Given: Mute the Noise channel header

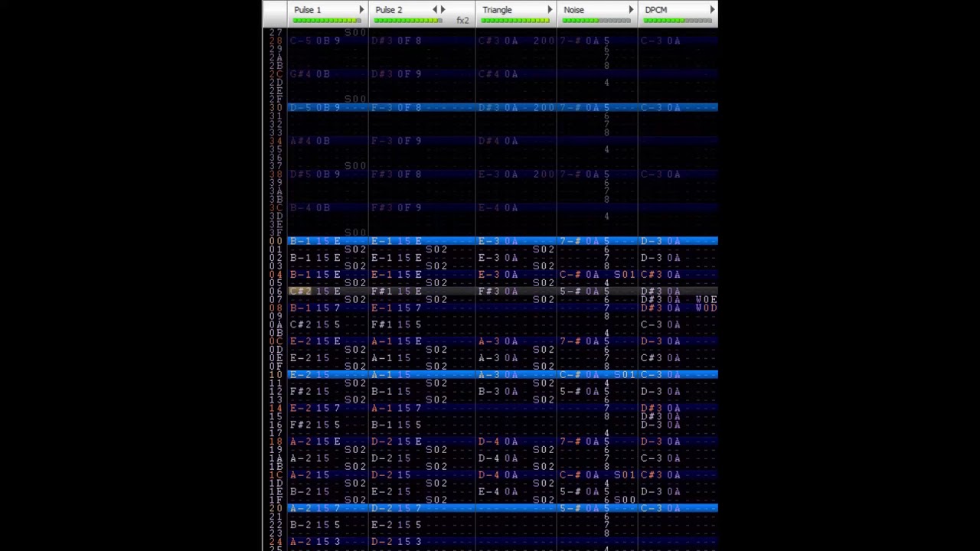Looking at the screenshot, I should [x=573, y=10].
